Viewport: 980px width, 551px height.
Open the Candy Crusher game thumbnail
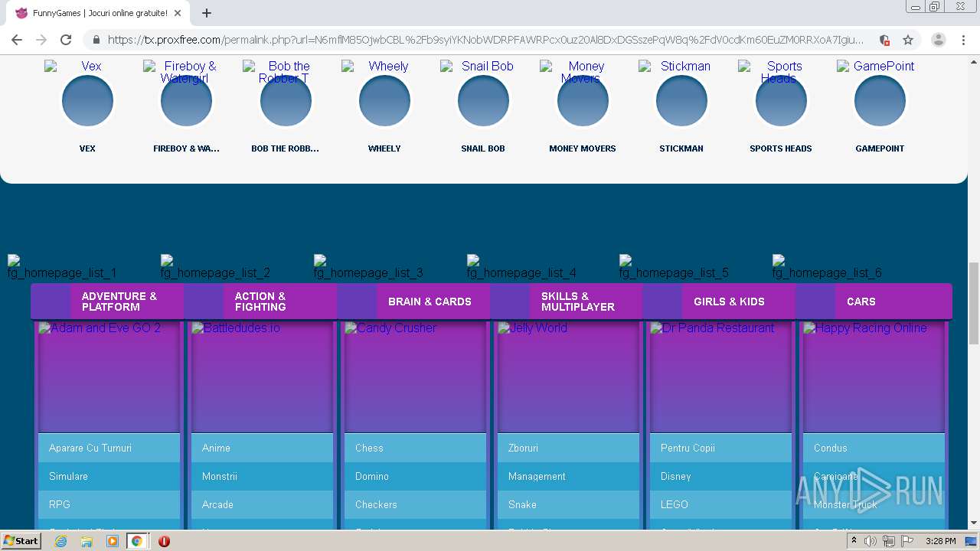(415, 377)
